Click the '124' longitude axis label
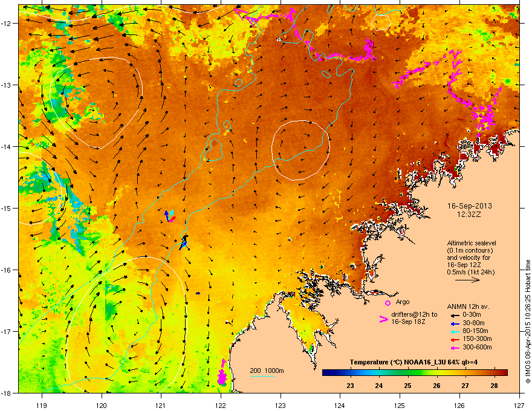Screen dimensions: 532x411 (340, 405)
